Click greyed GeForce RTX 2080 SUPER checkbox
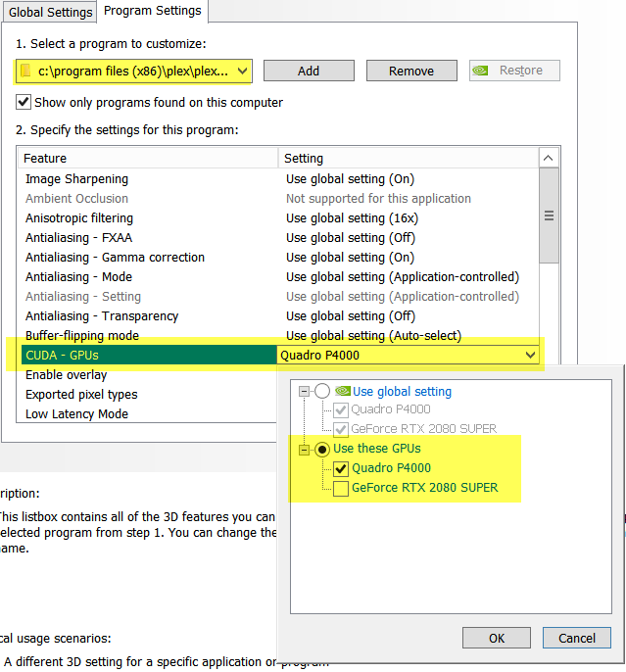The height and width of the screenshot is (672, 626). [x=341, y=429]
